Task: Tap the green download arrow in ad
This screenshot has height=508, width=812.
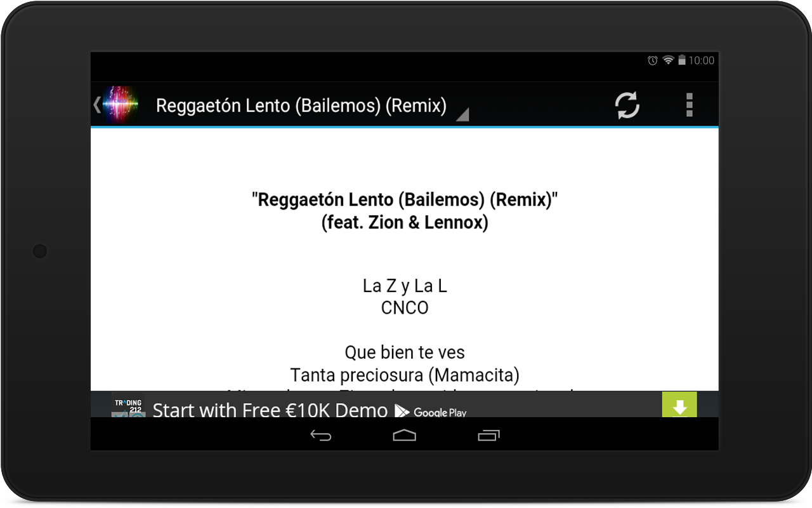Action: click(679, 404)
